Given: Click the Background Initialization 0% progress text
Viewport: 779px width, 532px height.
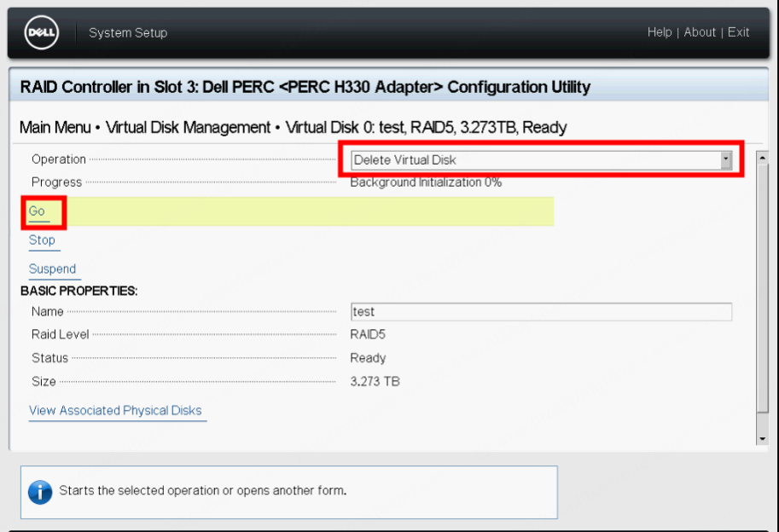Looking at the screenshot, I should (x=426, y=182).
